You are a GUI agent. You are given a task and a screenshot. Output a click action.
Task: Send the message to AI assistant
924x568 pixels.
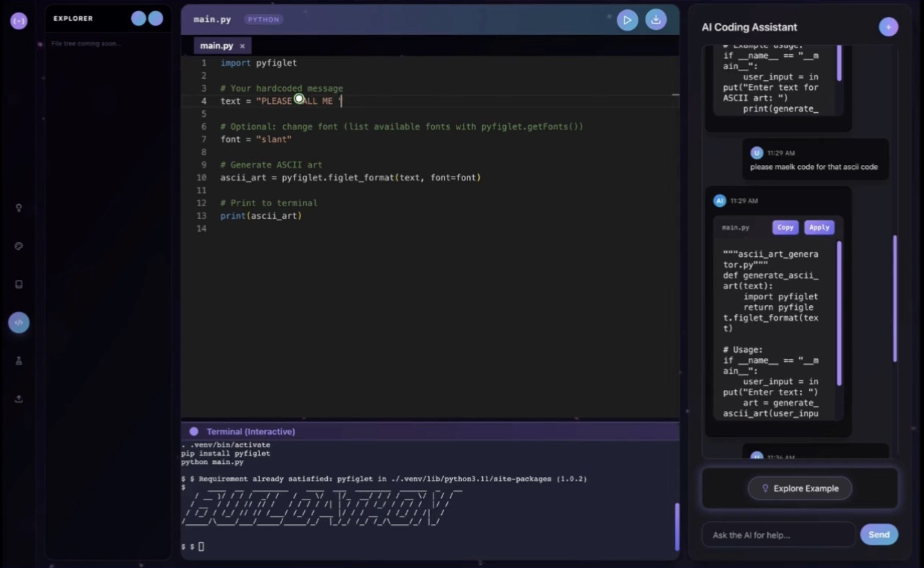[879, 534]
